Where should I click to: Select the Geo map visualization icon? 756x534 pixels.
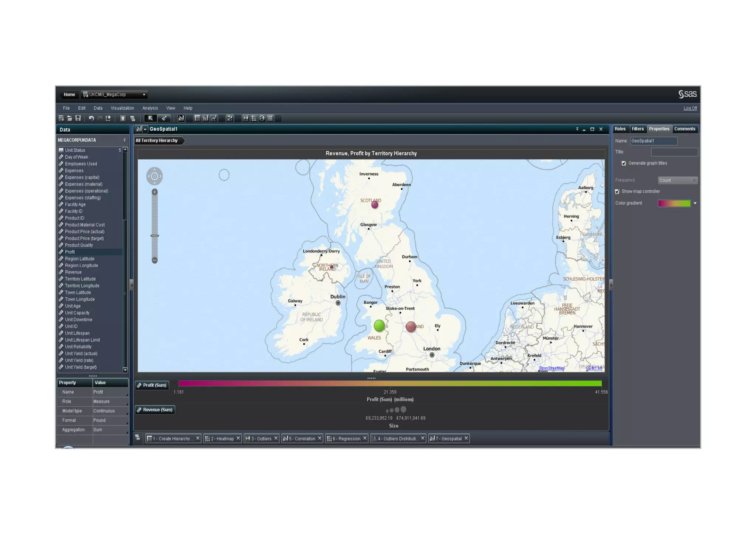coord(262,118)
